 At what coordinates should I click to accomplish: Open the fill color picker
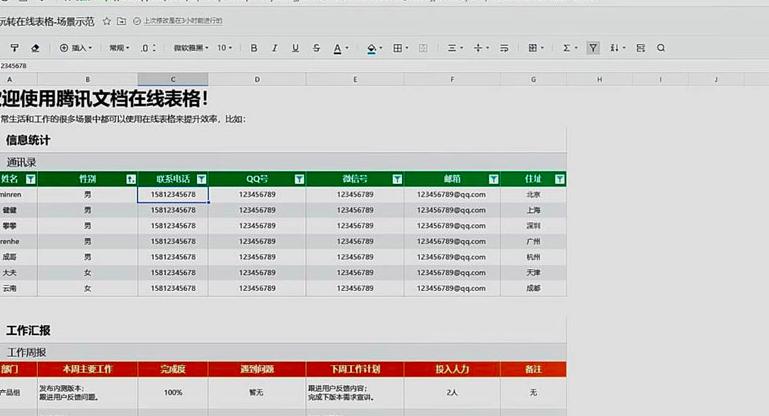tap(374, 48)
